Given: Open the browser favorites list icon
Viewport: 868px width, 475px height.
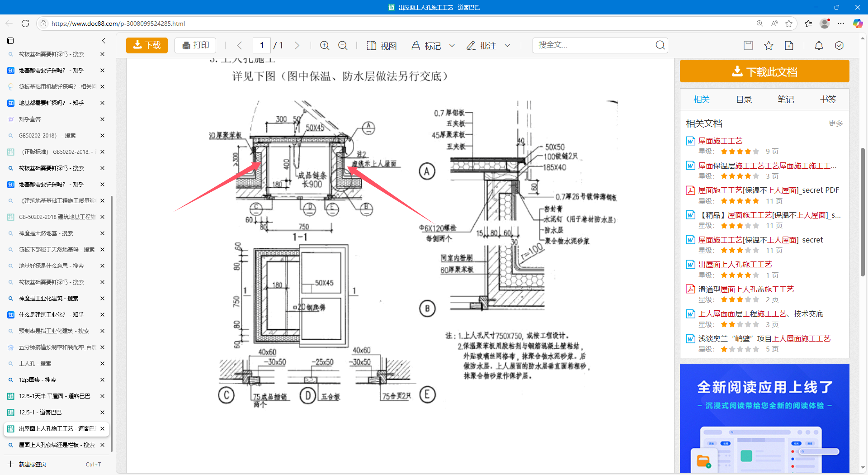Looking at the screenshot, I should pos(808,24).
